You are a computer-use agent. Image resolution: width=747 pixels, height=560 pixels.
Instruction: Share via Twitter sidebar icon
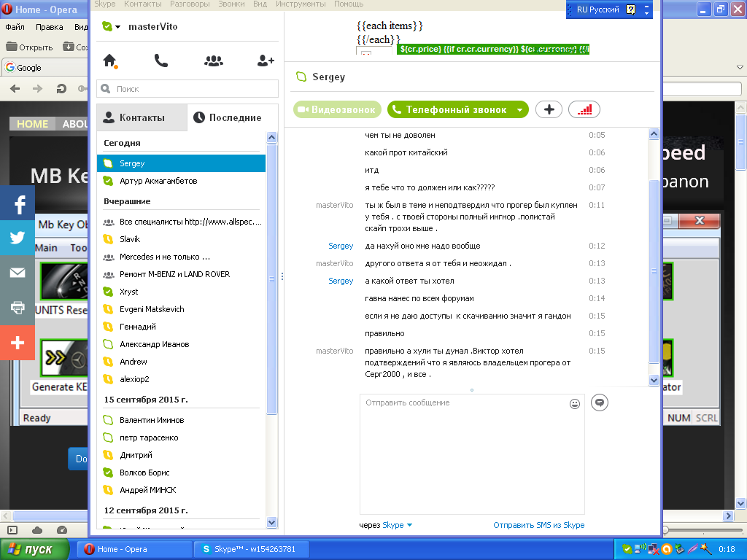(18, 238)
